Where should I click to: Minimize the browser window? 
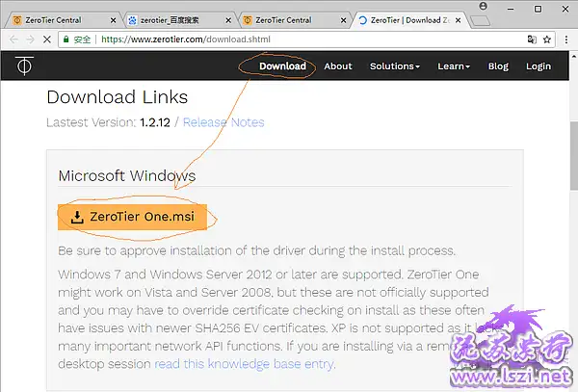coord(511,9)
